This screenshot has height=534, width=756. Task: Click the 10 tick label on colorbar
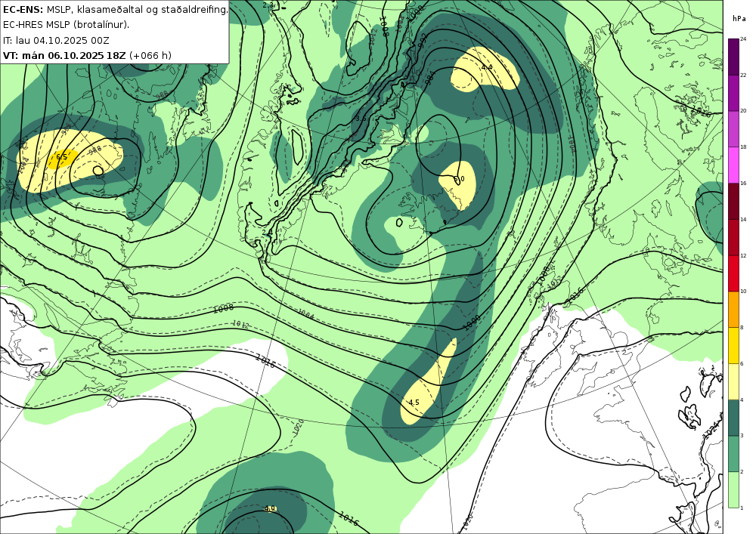pos(743,292)
